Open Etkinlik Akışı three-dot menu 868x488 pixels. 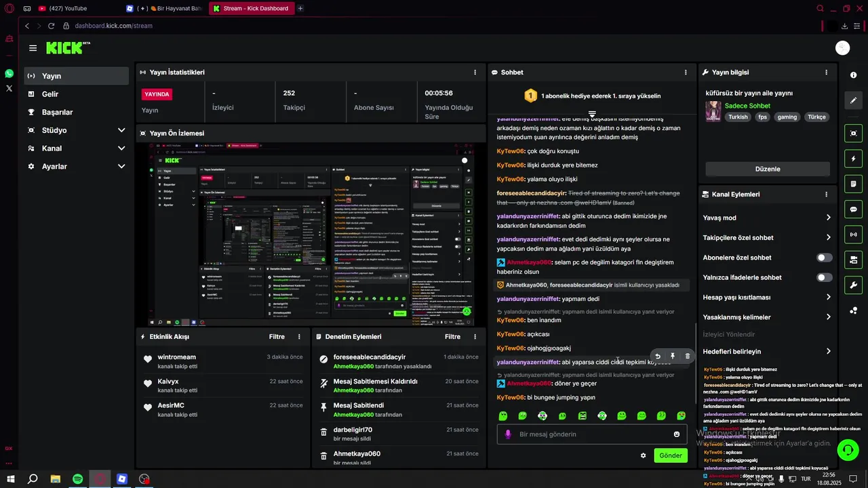pyautogui.click(x=299, y=336)
